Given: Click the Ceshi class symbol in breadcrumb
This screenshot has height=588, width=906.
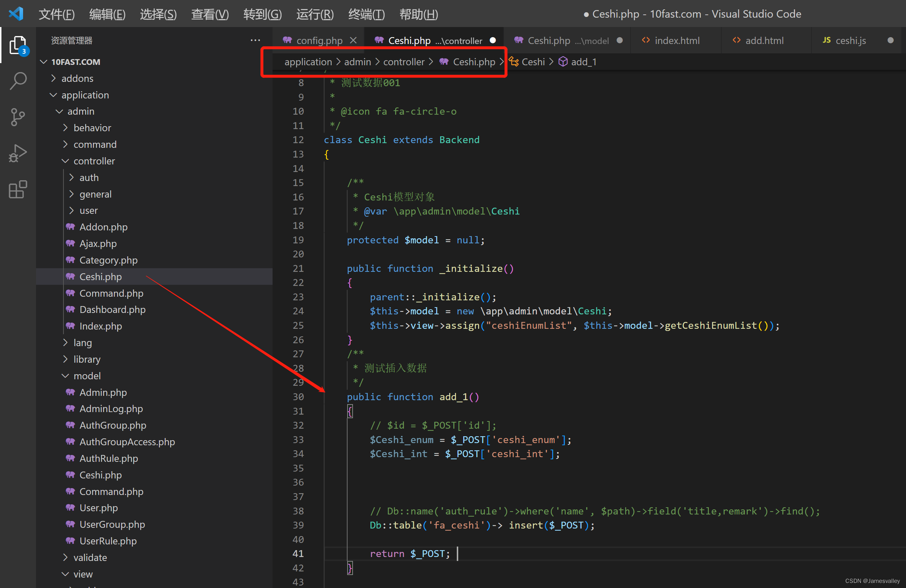Looking at the screenshot, I should tap(533, 62).
